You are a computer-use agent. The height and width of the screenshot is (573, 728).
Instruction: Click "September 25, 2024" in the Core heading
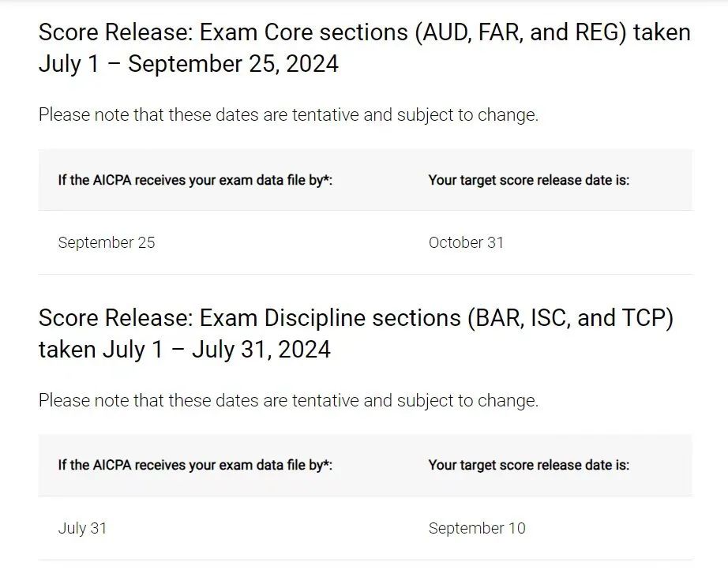(233, 64)
